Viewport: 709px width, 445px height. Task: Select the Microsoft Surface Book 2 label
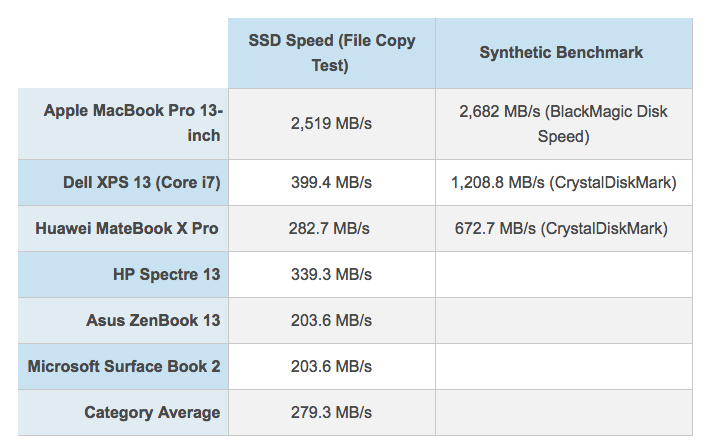pyautogui.click(x=123, y=366)
